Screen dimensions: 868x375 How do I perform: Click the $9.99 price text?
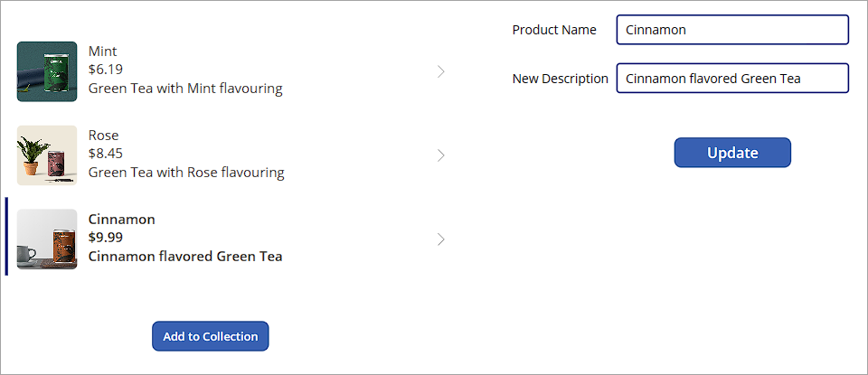pyautogui.click(x=106, y=238)
